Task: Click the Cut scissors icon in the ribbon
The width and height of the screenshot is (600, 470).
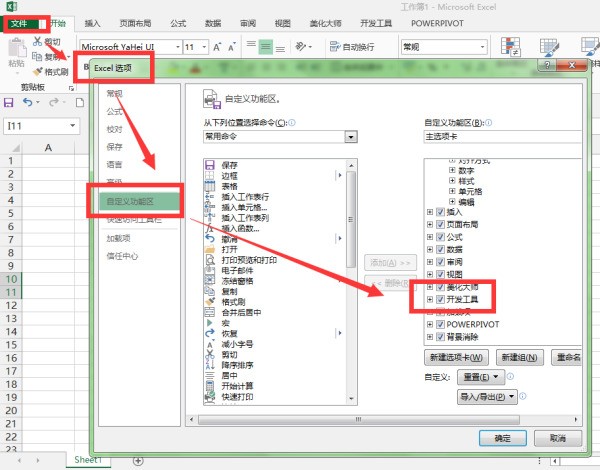Action: tap(37, 41)
